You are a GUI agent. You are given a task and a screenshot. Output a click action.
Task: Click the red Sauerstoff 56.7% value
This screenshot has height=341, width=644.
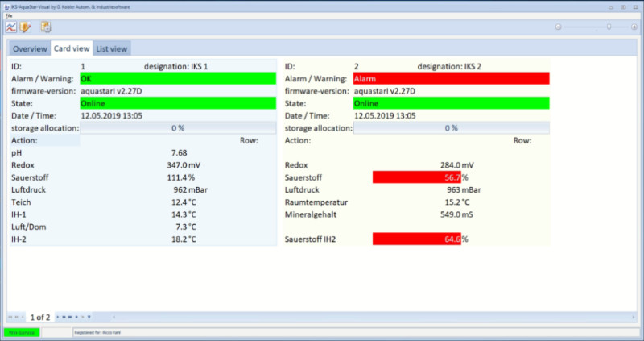click(x=416, y=177)
